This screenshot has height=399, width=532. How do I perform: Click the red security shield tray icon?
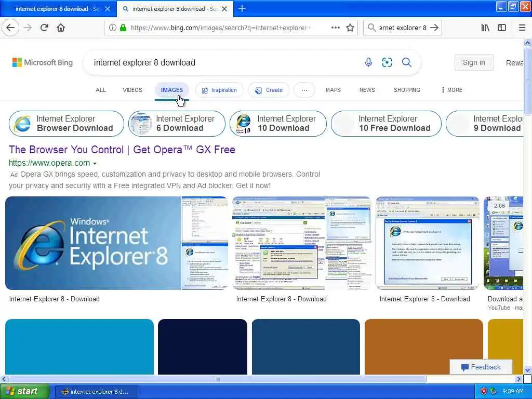[x=484, y=392]
